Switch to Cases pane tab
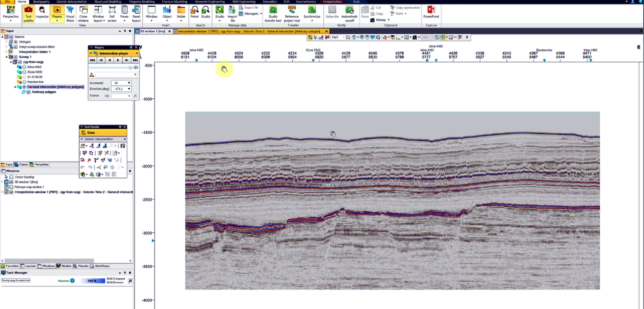This screenshot has height=309, width=644. 21,164
